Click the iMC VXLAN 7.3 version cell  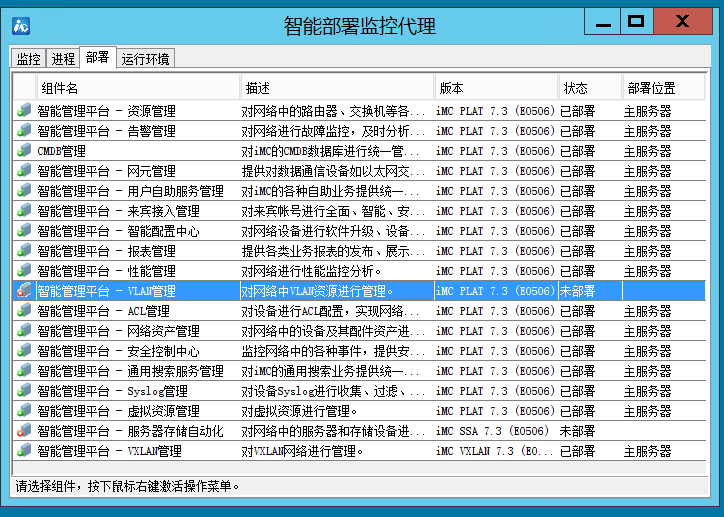pyautogui.click(x=495, y=451)
